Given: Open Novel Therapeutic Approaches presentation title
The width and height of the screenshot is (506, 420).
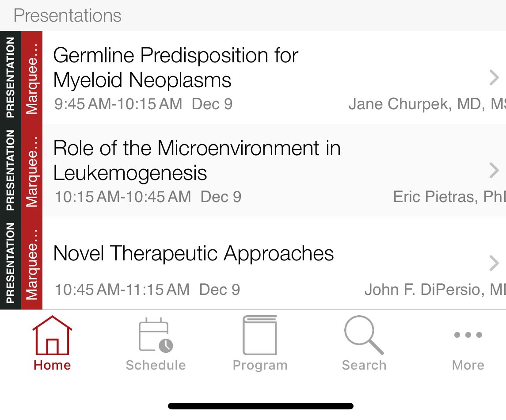Looking at the screenshot, I should click(193, 253).
